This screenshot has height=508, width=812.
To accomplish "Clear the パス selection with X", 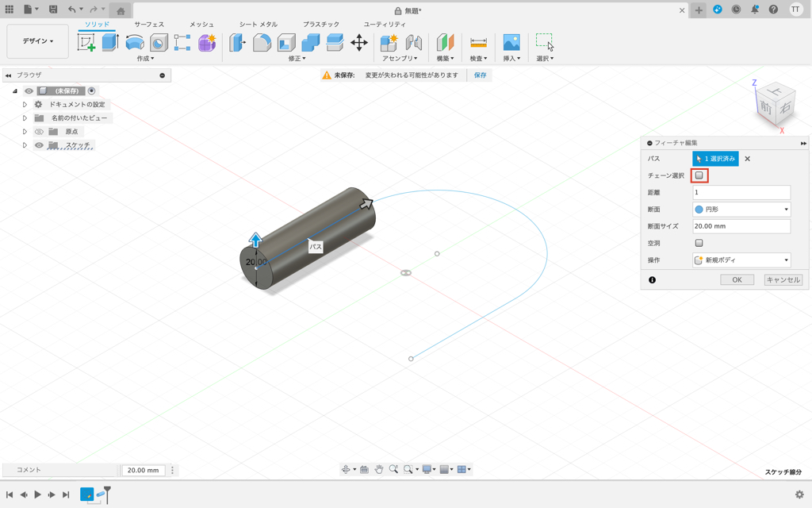I will click(747, 159).
